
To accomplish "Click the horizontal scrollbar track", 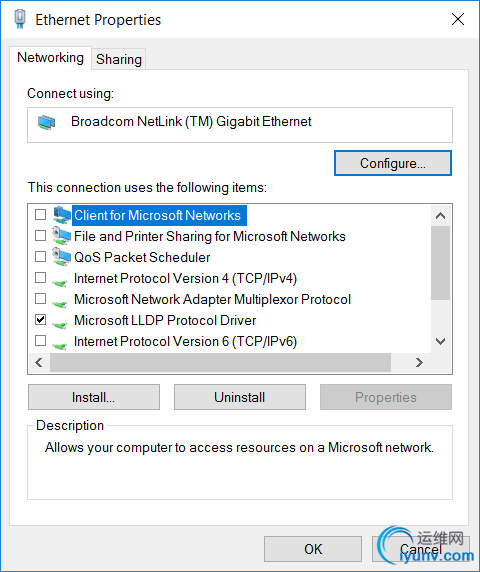I will point(220,363).
